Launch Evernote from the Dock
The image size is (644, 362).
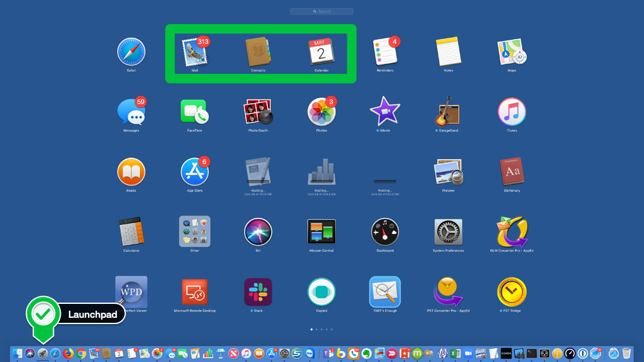tap(366, 353)
